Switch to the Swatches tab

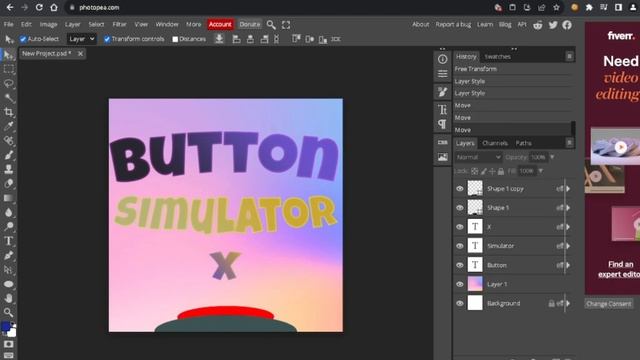click(498, 57)
